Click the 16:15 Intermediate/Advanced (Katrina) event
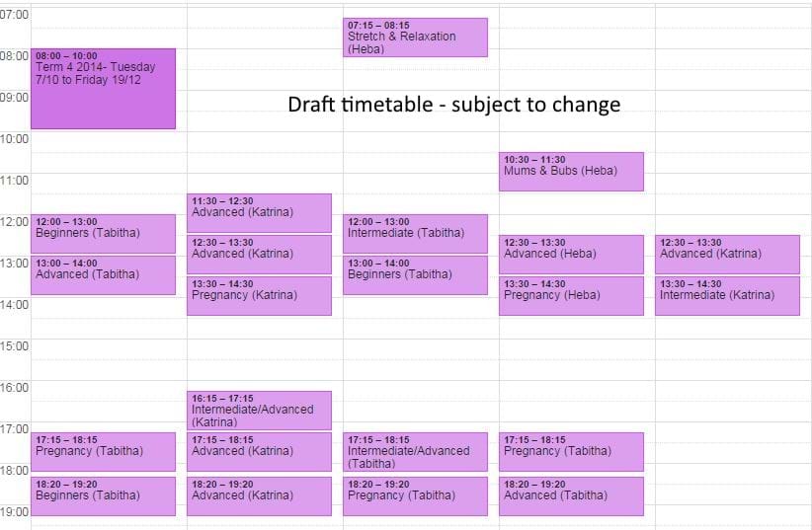This screenshot has width=812, height=530. [259, 411]
